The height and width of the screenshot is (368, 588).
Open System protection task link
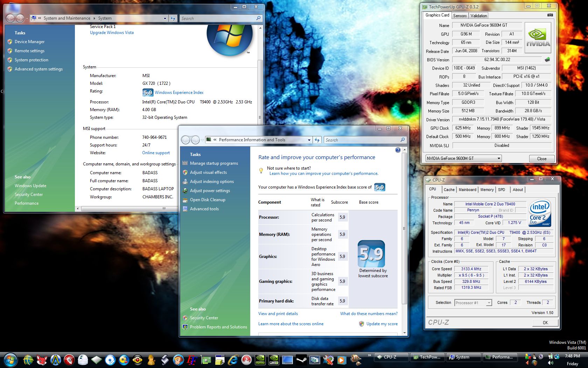[31, 60]
